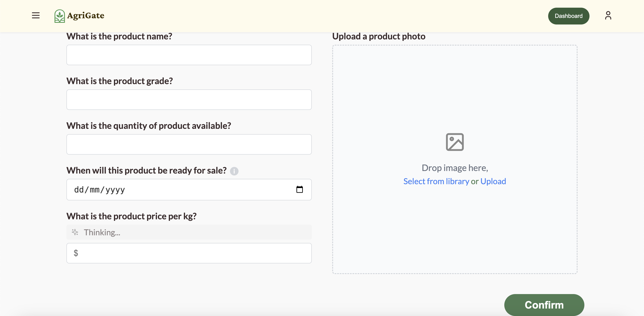Viewport: 644px width, 316px height.
Task: Click the AgriGate leaf logo icon
Action: [59, 16]
